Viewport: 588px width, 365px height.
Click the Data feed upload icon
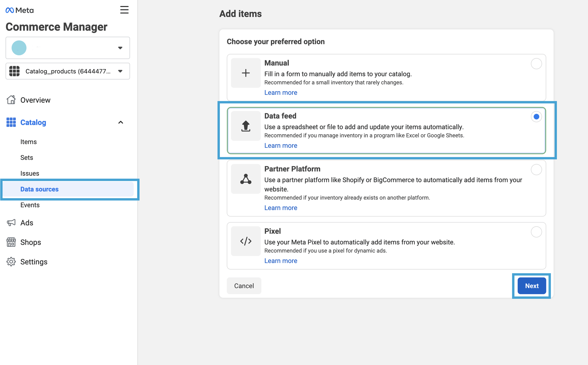point(246,126)
